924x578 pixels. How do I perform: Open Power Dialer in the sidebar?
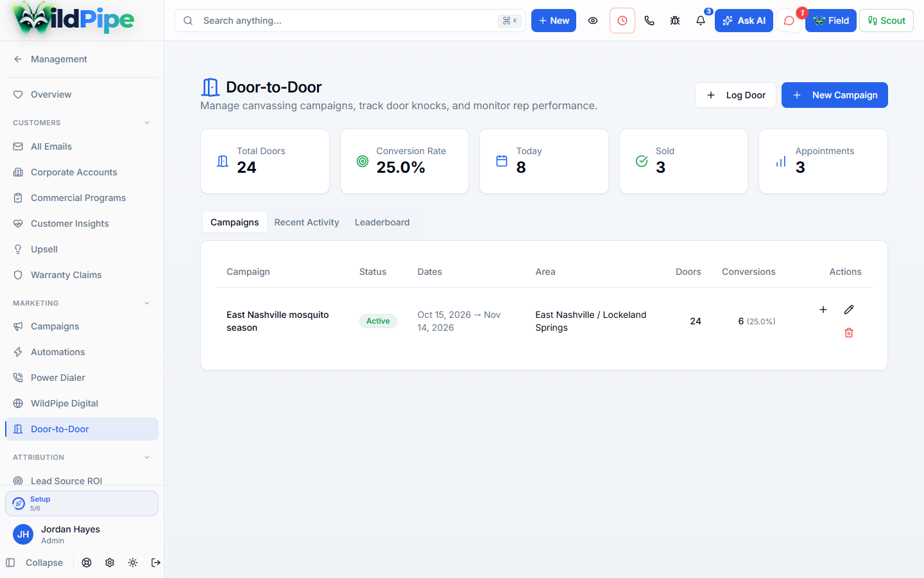81,378
